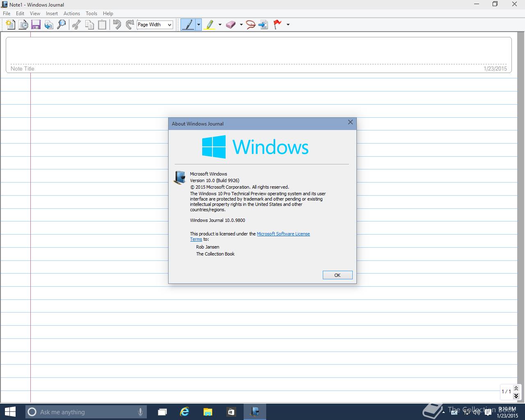Open the Insert menu
This screenshot has width=525, height=420.
pyautogui.click(x=52, y=14)
